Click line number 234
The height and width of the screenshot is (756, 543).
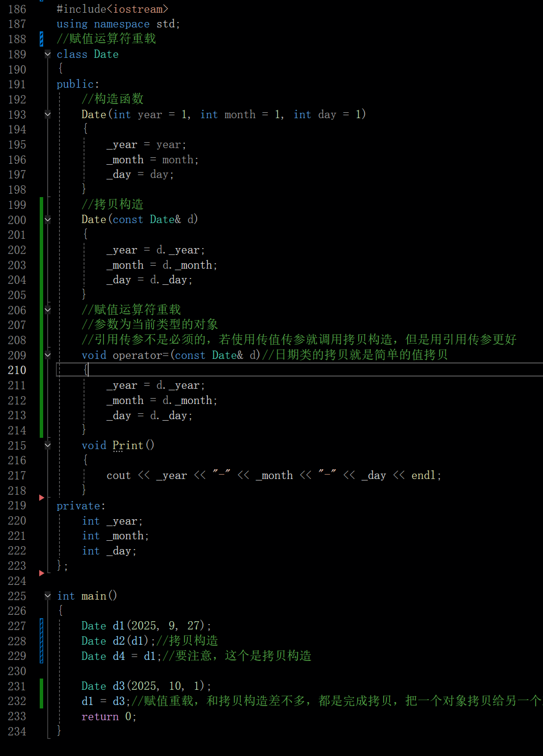[x=17, y=731]
